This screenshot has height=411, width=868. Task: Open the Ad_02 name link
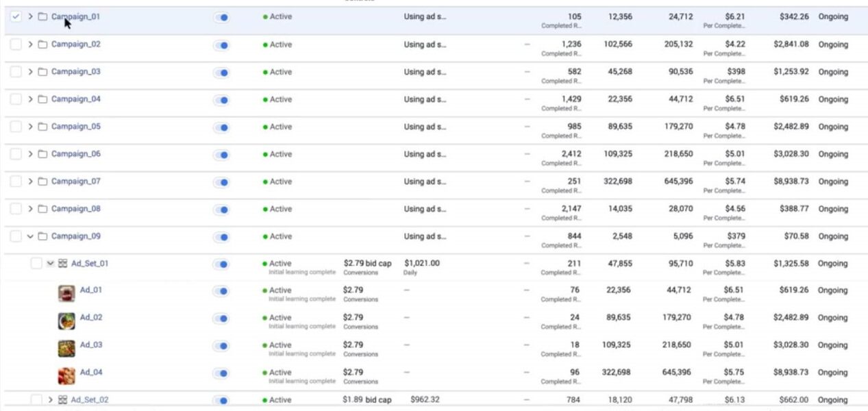click(91, 317)
